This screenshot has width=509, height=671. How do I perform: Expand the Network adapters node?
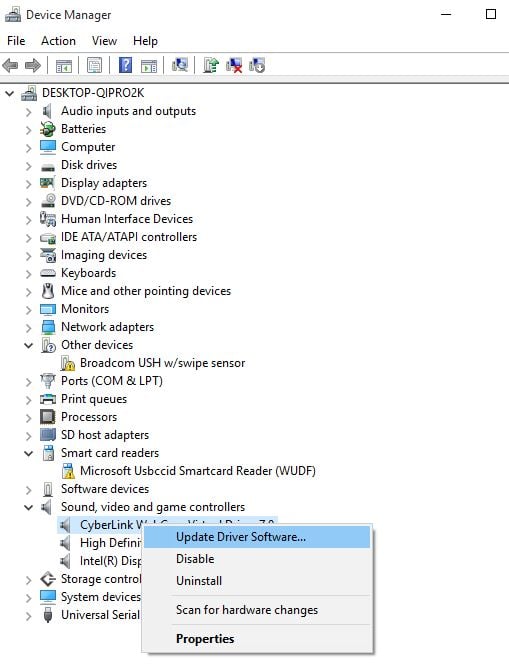click(28, 327)
